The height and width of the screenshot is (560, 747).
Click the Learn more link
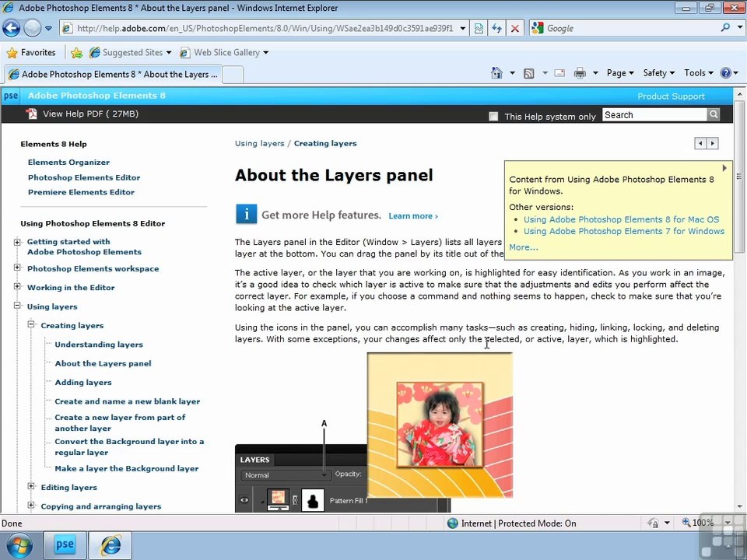[x=413, y=215]
